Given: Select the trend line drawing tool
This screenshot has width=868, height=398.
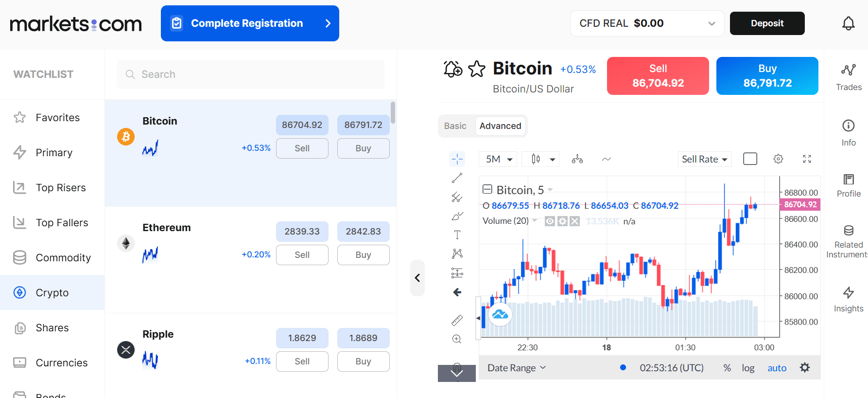Looking at the screenshot, I should (457, 177).
